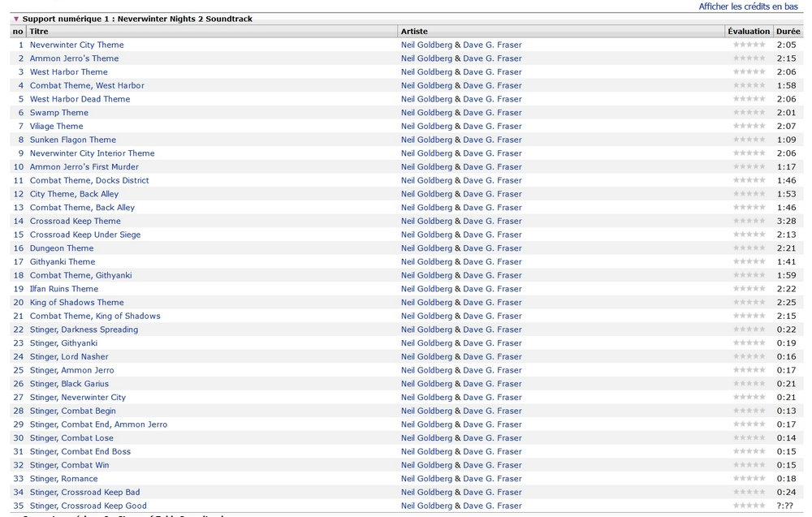
Task: Open track West Harbor Dead Theme
Action: click(80, 99)
